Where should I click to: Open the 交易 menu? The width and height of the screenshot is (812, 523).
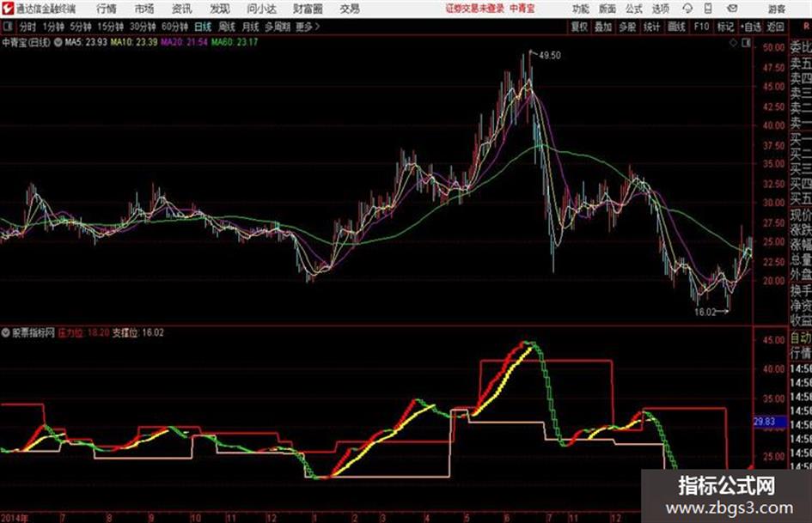pos(350,9)
